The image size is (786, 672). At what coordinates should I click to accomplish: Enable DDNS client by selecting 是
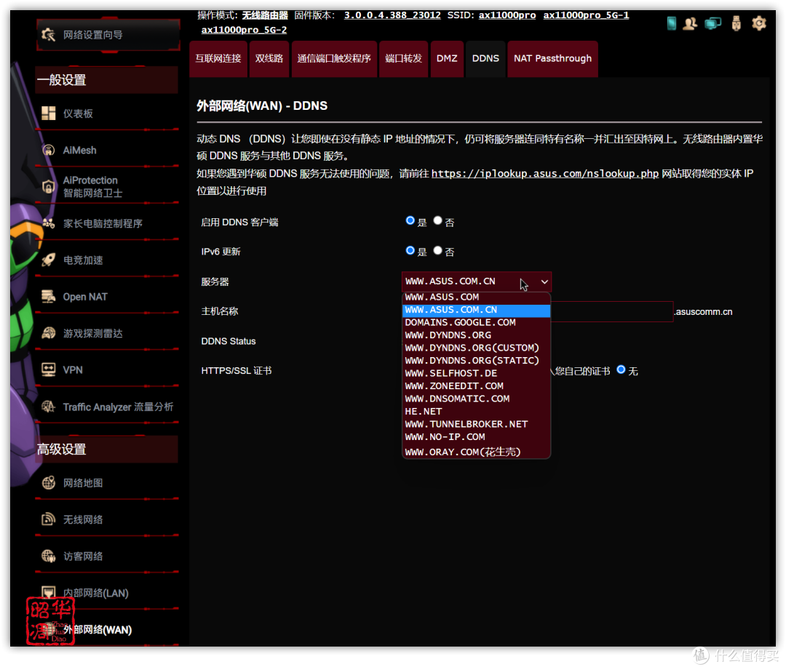[x=410, y=220]
